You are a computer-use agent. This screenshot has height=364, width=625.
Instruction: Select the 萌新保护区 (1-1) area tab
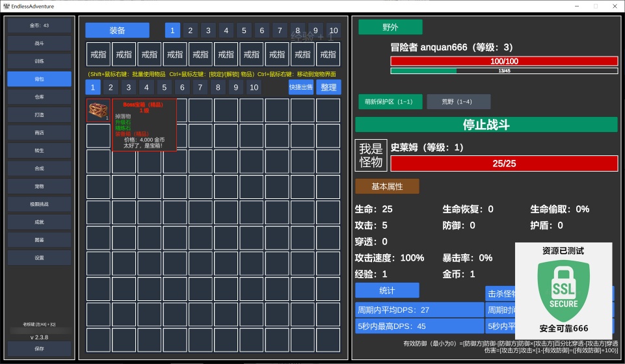point(390,102)
